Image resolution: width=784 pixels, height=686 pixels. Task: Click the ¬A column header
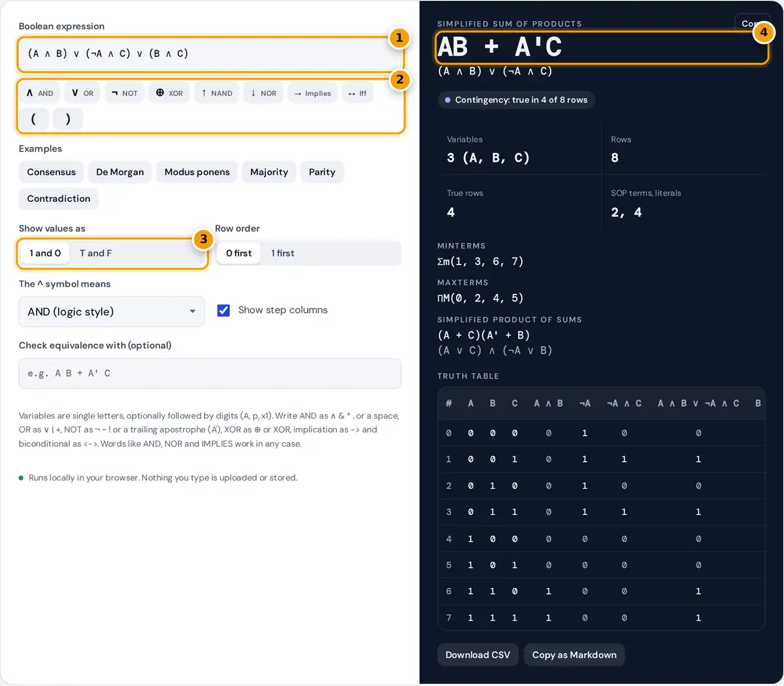(585, 404)
